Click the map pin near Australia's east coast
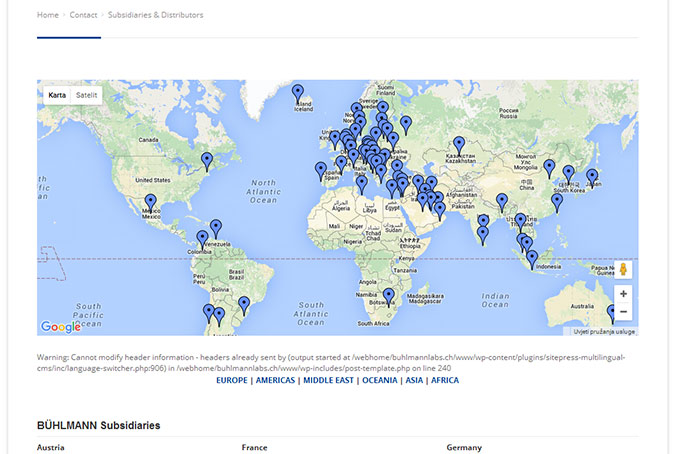 612,315
